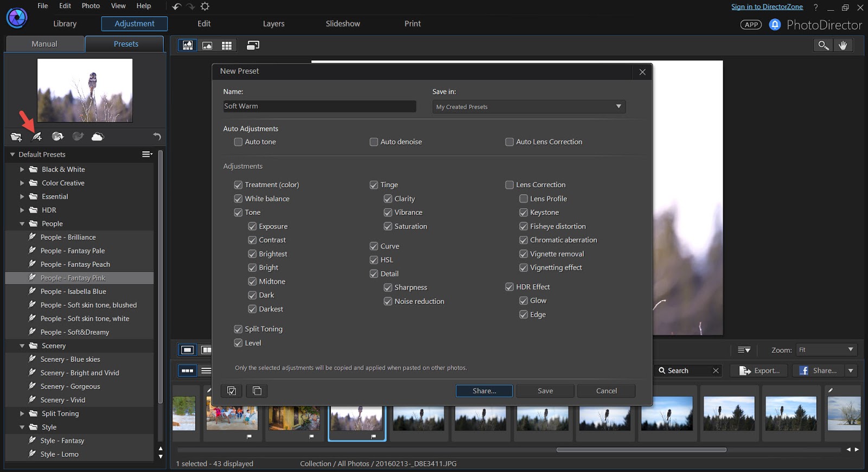Cancel the New Preset dialog

point(607,391)
